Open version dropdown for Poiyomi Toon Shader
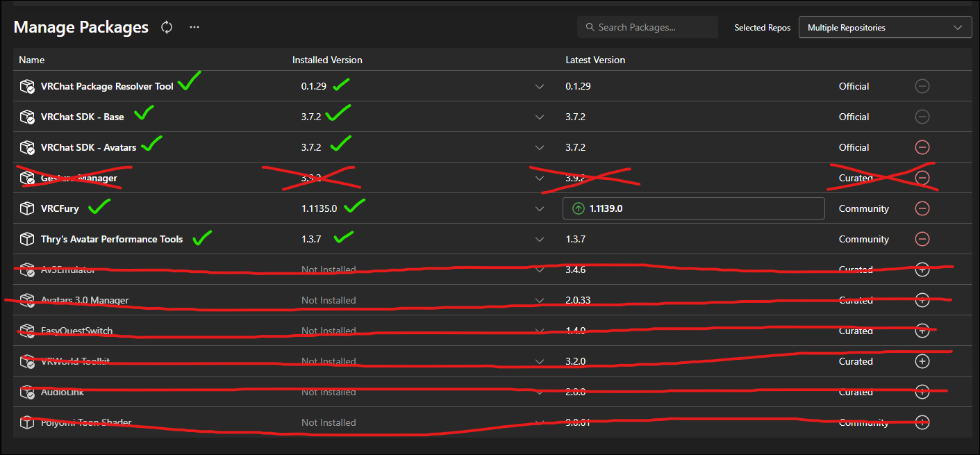The image size is (980, 455). click(x=540, y=422)
